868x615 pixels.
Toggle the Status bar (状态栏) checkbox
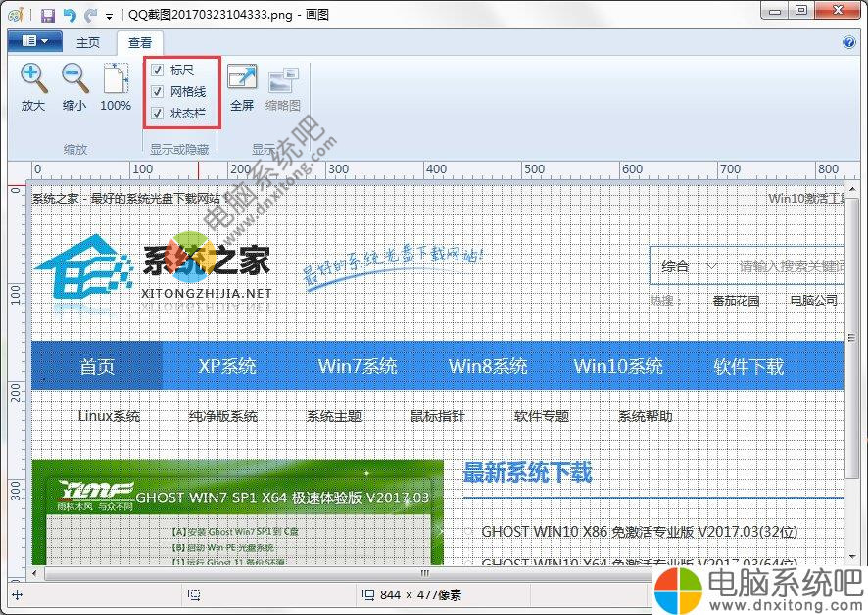click(157, 113)
